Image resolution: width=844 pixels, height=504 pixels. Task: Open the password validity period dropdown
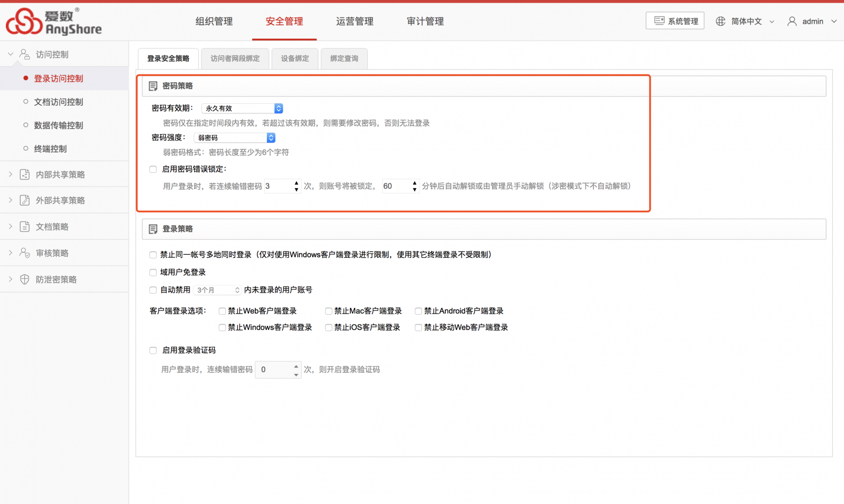pyautogui.click(x=243, y=108)
